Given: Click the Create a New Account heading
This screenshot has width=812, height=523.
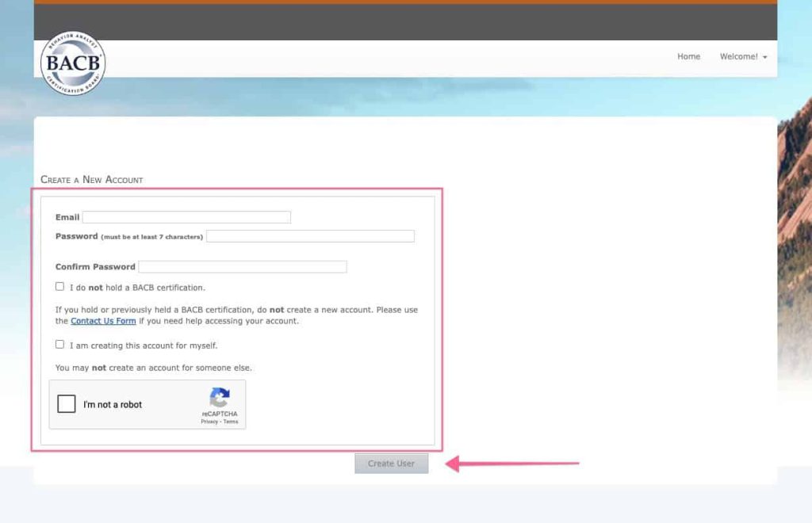Looking at the screenshot, I should 91,179.
